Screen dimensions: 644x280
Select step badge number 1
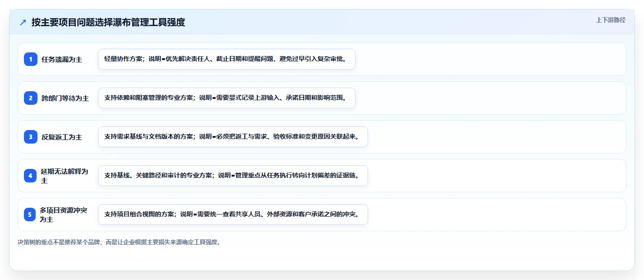[x=31, y=59]
